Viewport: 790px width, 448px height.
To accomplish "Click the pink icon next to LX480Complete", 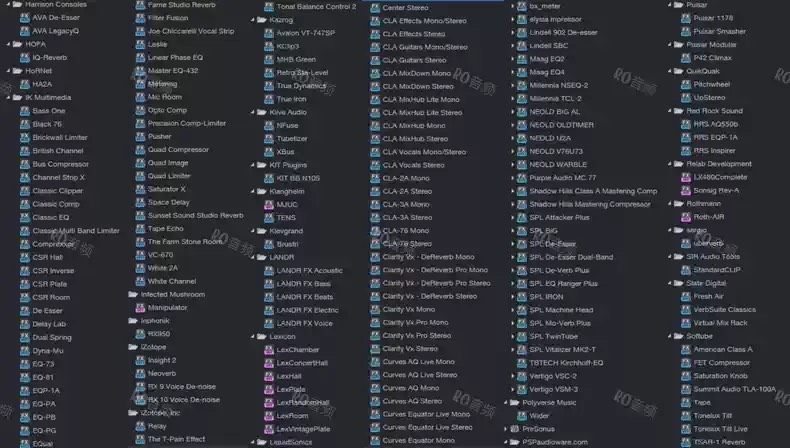I will pos(686,177).
